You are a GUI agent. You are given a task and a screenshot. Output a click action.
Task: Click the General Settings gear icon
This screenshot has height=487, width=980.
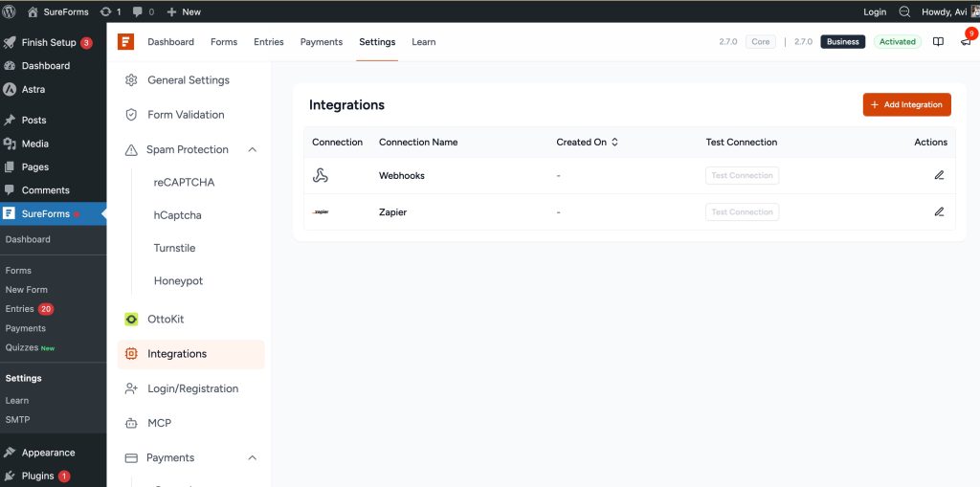click(x=131, y=80)
